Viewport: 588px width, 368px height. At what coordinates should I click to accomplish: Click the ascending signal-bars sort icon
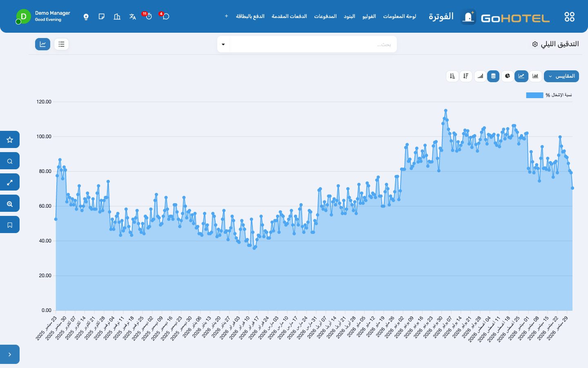click(x=480, y=76)
